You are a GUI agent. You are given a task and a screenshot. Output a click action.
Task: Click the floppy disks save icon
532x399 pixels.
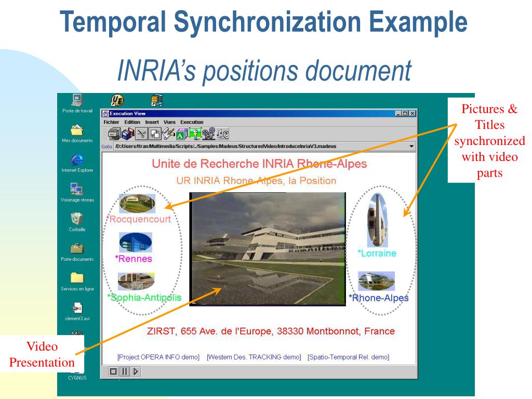pos(128,134)
